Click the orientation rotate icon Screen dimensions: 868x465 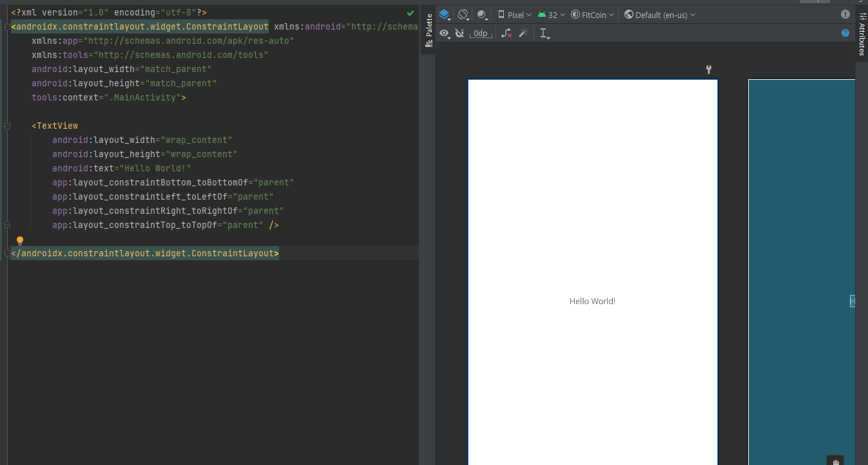pos(463,14)
